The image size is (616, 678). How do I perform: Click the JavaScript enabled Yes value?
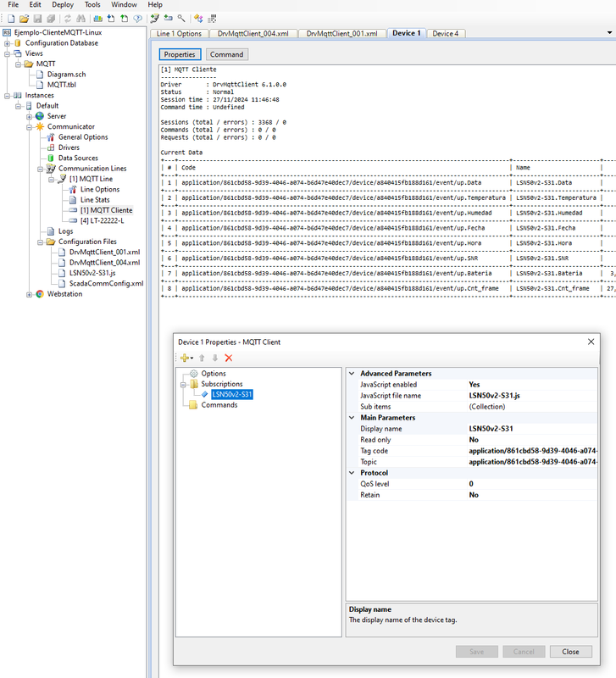click(x=474, y=385)
